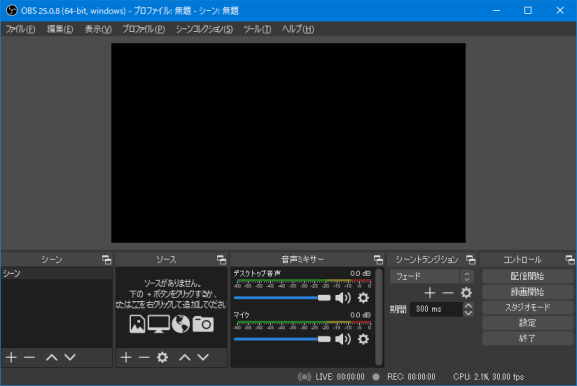Click the REC: 00:00:00 status
The height and width of the screenshot is (386, 577).
tap(411, 377)
